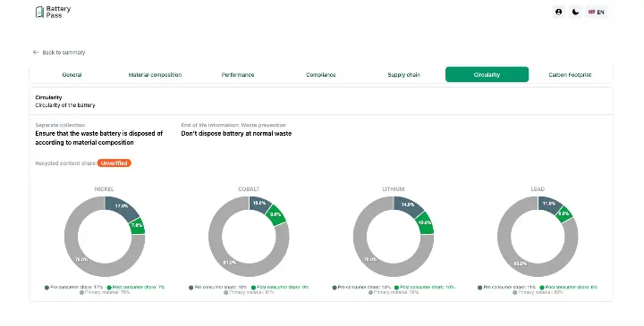This screenshot has width=644, height=326.
Task: Click Lead pre consumer share legend marker
Action: click(480, 288)
